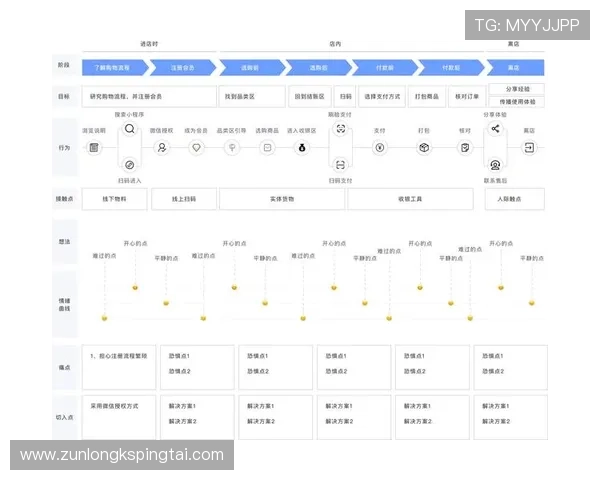600x480 pixels.
Task: Select the blue 离店 stage arrow
Action: tap(515, 68)
